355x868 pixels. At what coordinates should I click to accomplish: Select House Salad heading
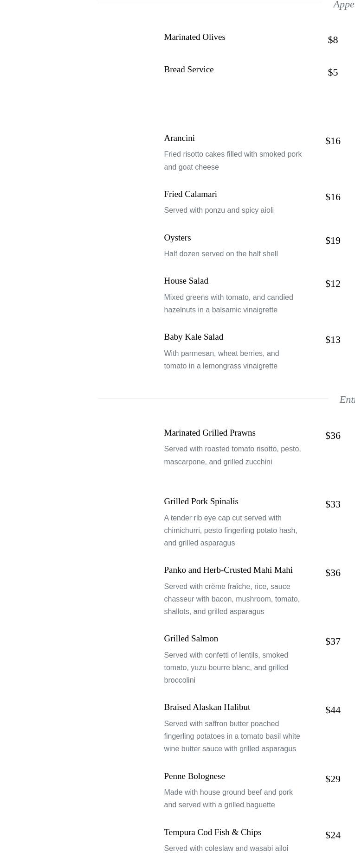[x=186, y=281]
